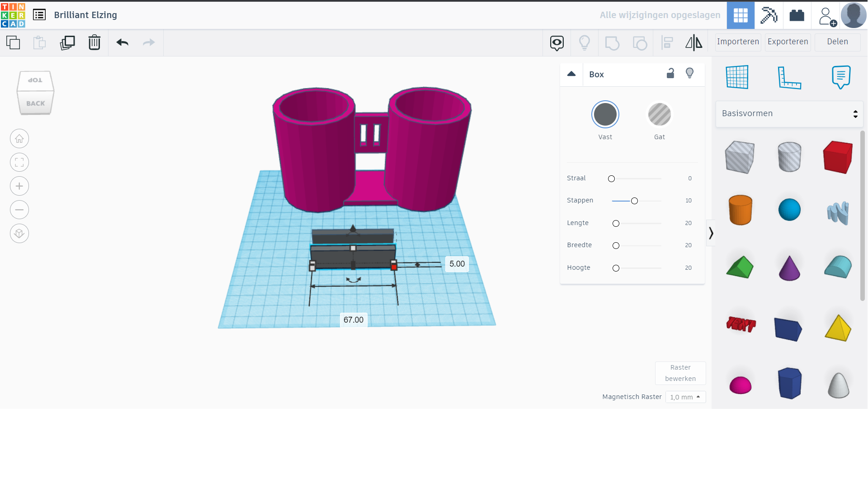Collapse the Box properties panel
This screenshot has width=868, height=488.
click(571, 74)
